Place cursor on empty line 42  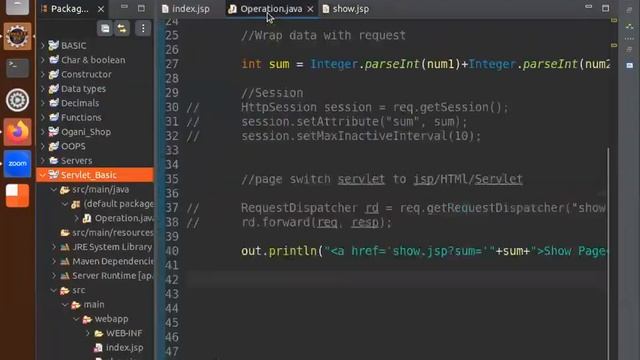396,280
